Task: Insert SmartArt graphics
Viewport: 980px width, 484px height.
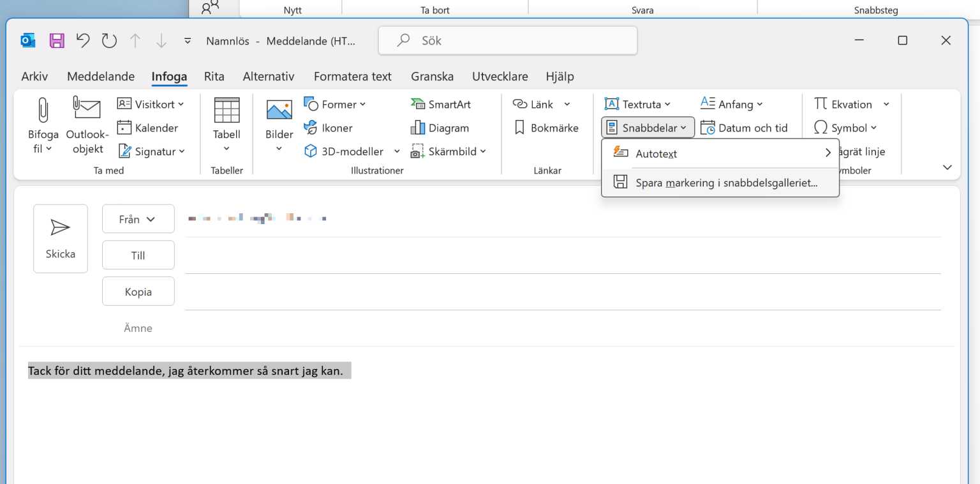Action: tap(442, 103)
